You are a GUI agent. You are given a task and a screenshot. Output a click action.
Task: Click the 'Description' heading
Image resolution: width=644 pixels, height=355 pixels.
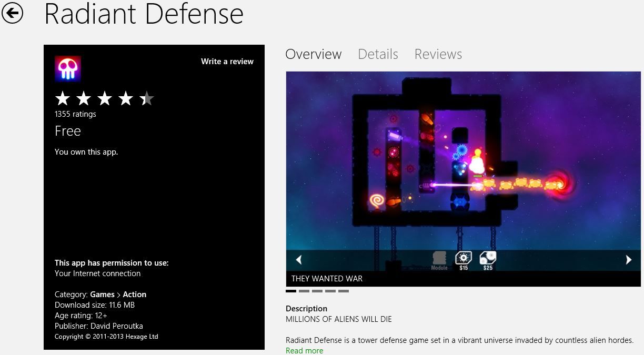[x=306, y=309]
